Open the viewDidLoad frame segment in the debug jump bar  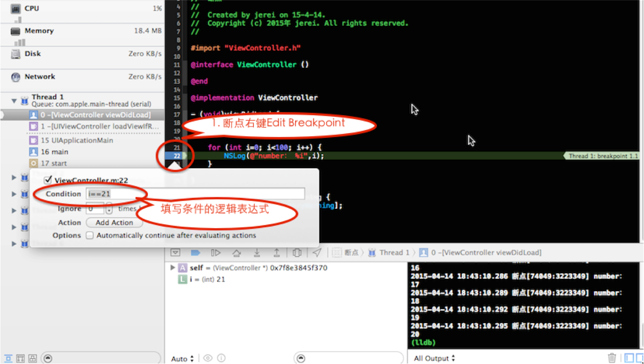(480, 252)
